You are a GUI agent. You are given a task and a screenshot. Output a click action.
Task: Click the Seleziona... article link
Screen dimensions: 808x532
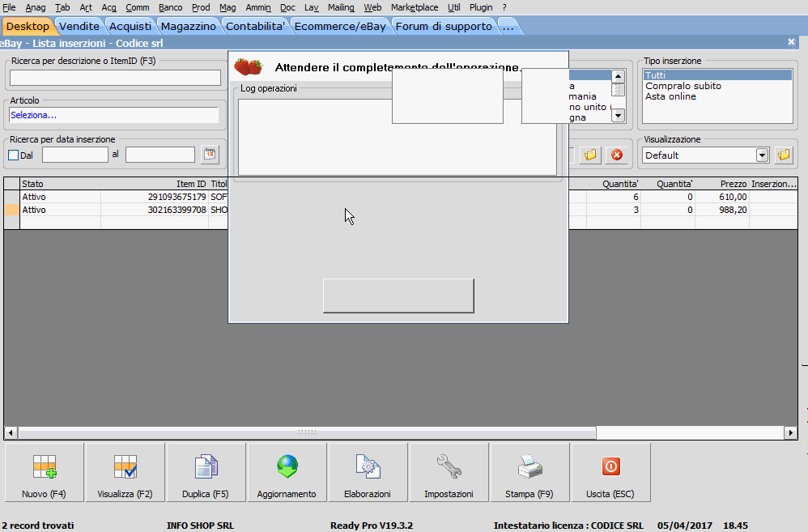(33, 115)
